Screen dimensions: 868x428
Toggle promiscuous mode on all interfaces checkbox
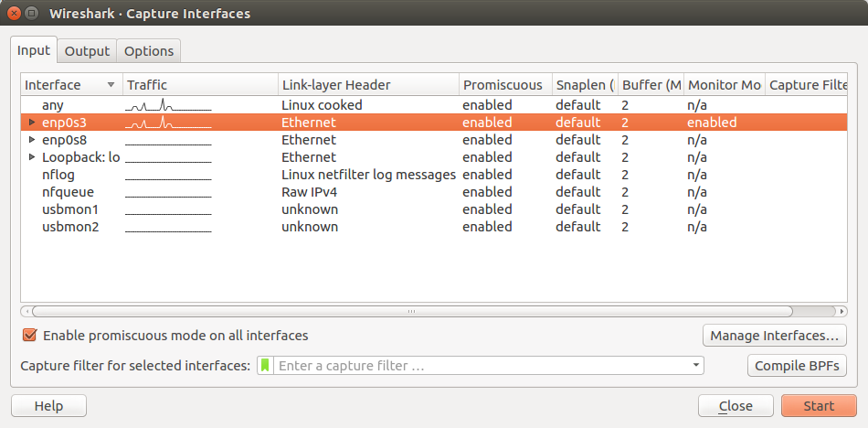pyautogui.click(x=29, y=336)
